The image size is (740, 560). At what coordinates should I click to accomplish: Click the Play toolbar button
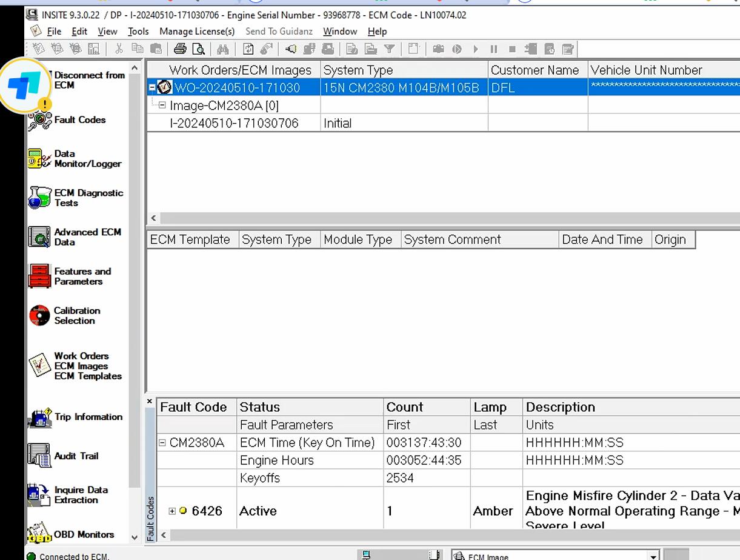coord(476,49)
